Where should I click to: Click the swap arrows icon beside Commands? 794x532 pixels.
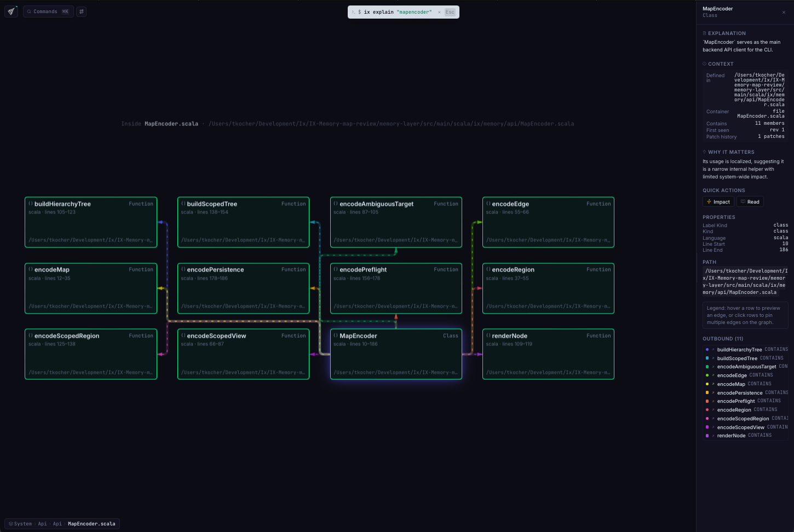pyautogui.click(x=82, y=11)
